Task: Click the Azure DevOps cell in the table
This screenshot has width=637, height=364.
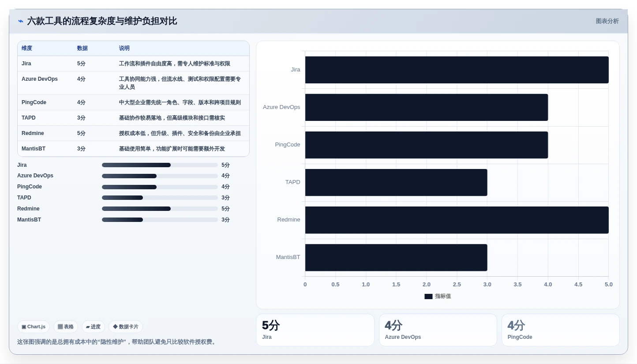Action: coord(40,79)
